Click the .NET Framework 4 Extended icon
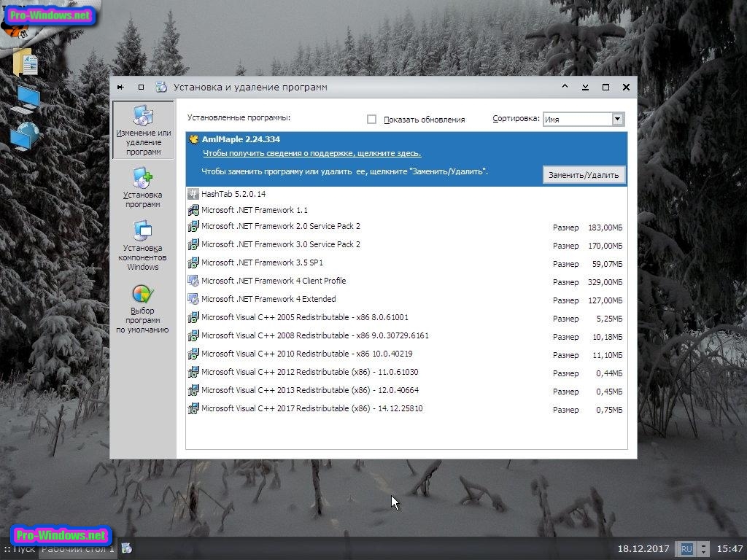747x560 pixels. pyautogui.click(x=193, y=299)
